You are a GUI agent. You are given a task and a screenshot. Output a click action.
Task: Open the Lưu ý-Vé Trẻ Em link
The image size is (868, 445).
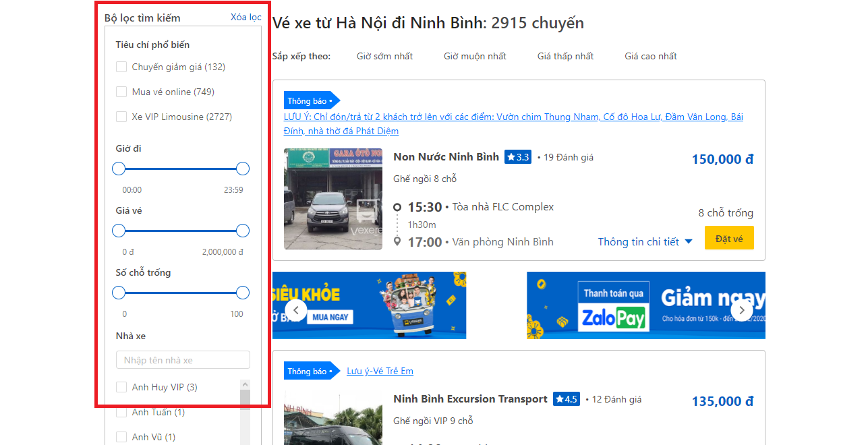pos(380,371)
